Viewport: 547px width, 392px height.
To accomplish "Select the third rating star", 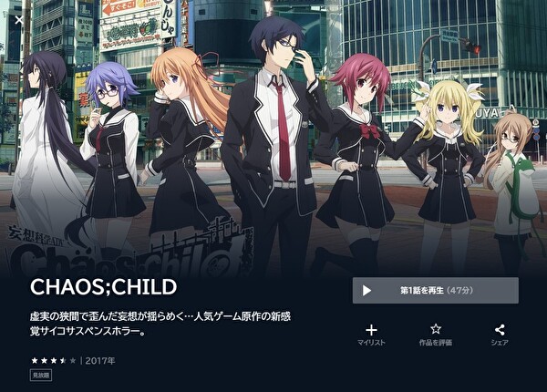I will click(x=54, y=360).
